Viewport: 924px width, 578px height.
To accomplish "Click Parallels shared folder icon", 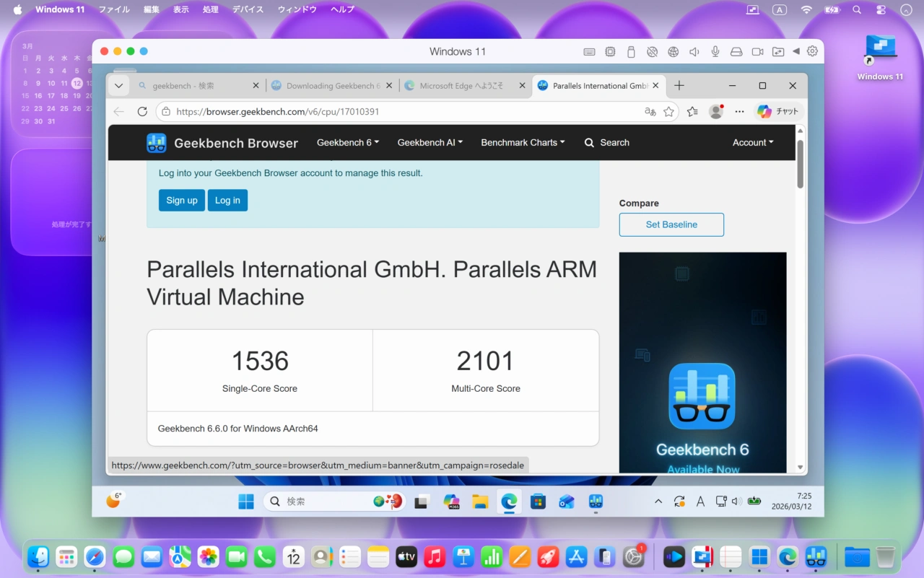I will (778, 52).
